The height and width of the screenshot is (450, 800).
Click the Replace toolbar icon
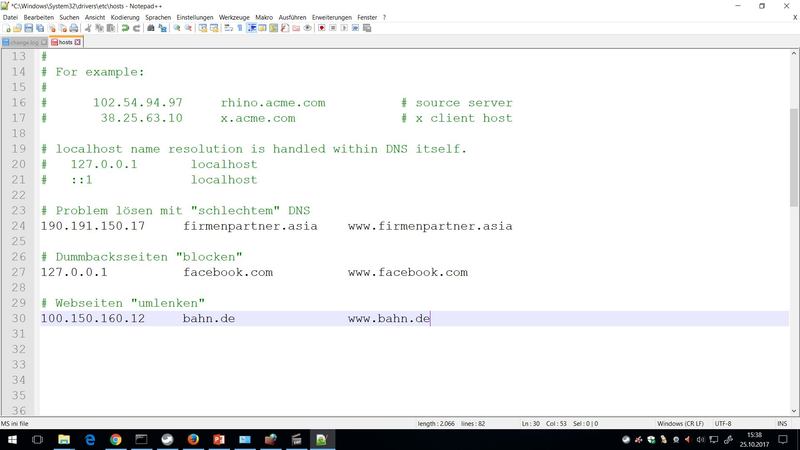point(163,28)
